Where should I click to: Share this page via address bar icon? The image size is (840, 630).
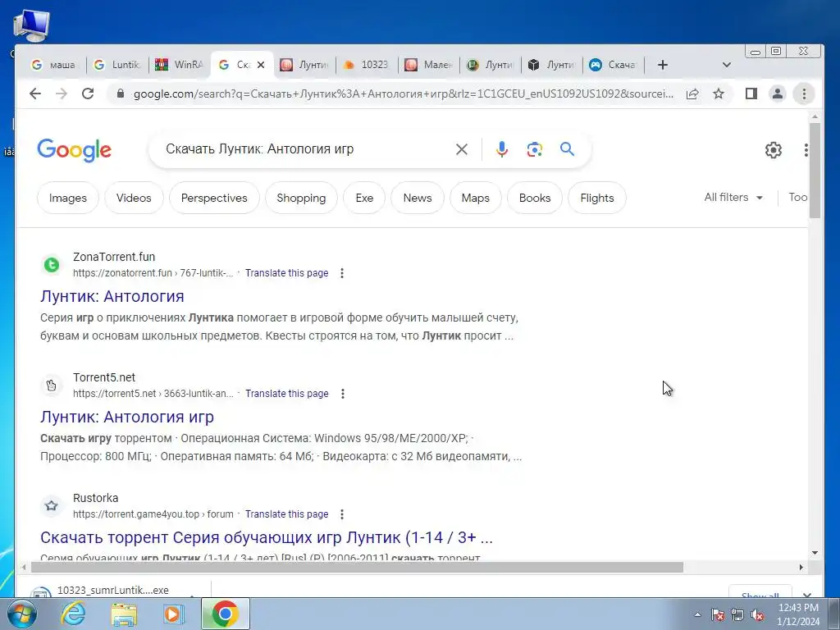[692, 94]
